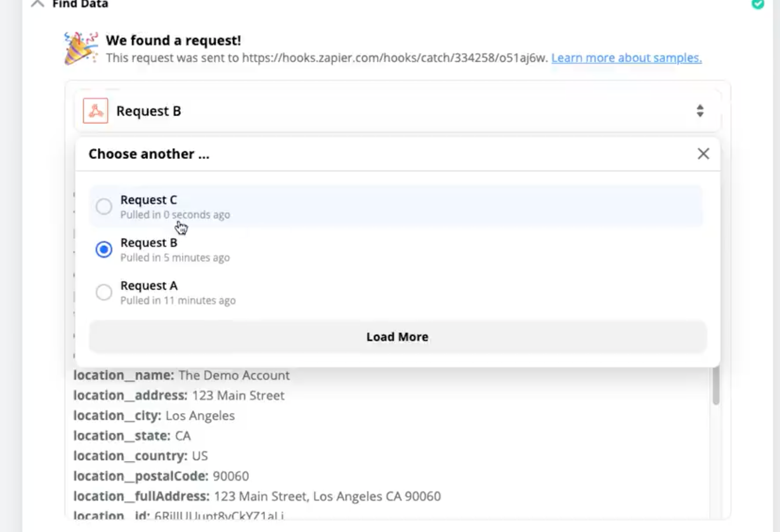Close the "Choose another" panel
The height and width of the screenshot is (532, 780).
[x=703, y=154]
